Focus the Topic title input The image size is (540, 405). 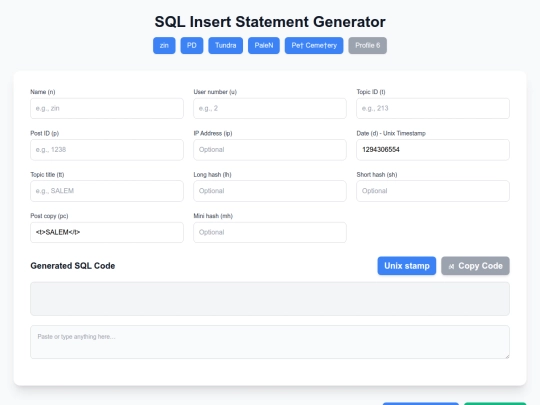pyautogui.click(x=107, y=191)
